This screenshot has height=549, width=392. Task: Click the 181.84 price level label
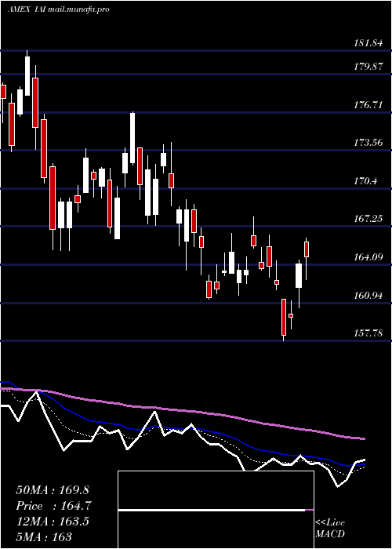point(368,43)
